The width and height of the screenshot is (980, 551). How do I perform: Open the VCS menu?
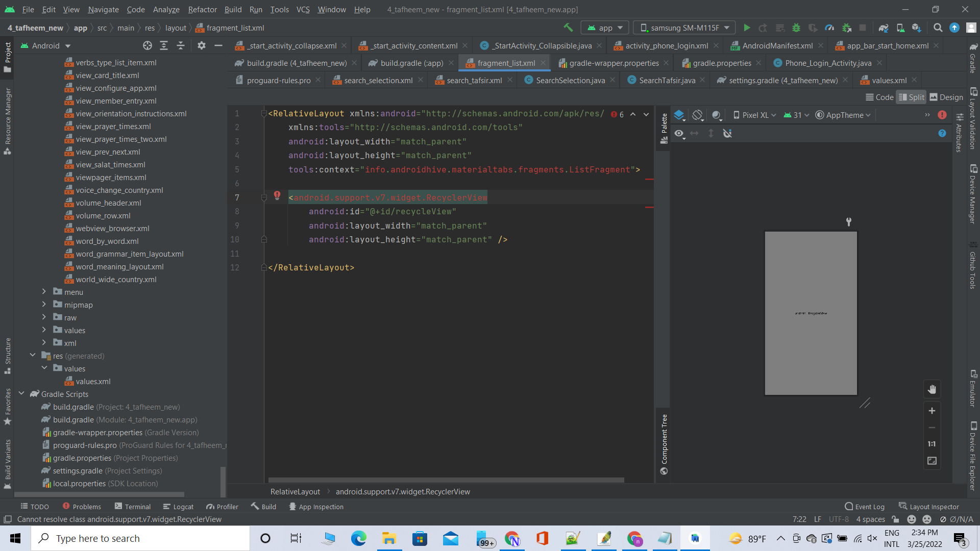pos(303,9)
